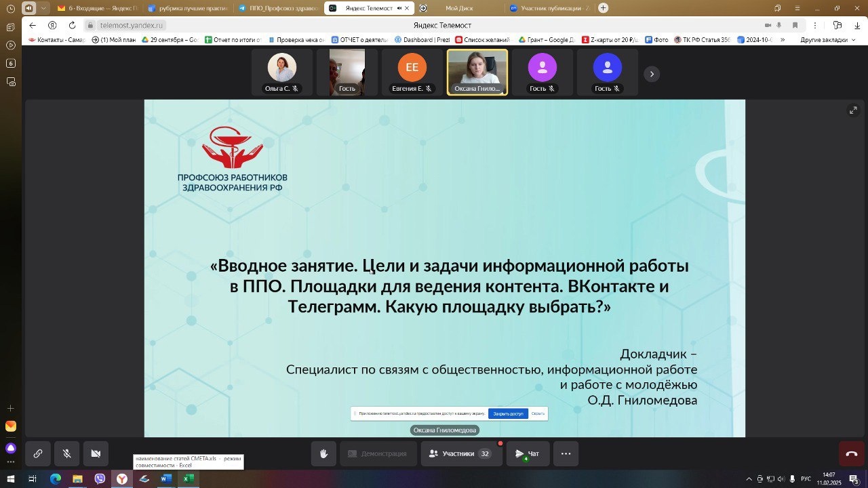Show hidden system tray icons
Image resolution: width=868 pixels, height=488 pixels.
coord(749,479)
